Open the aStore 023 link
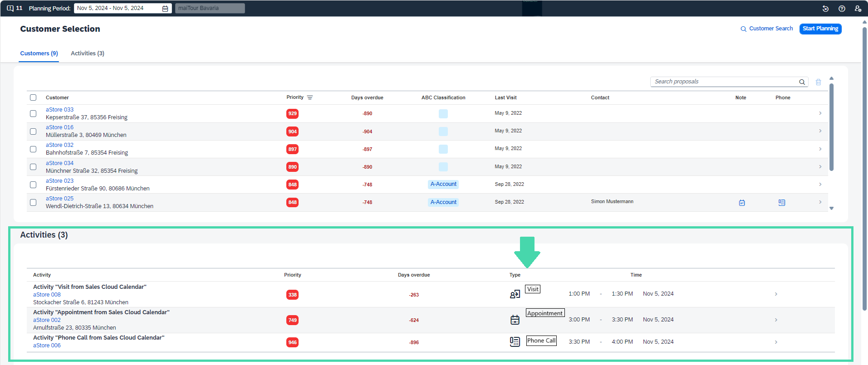Viewport: 868px width, 365px height. click(x=59, y=181)
